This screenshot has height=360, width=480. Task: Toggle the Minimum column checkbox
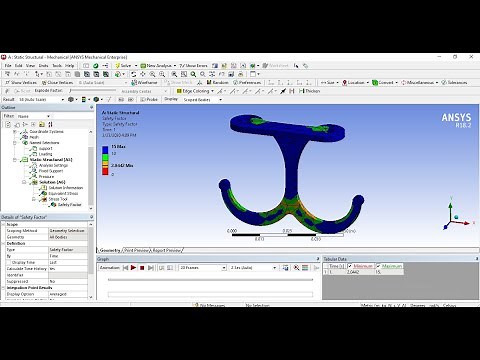point(350,266)
